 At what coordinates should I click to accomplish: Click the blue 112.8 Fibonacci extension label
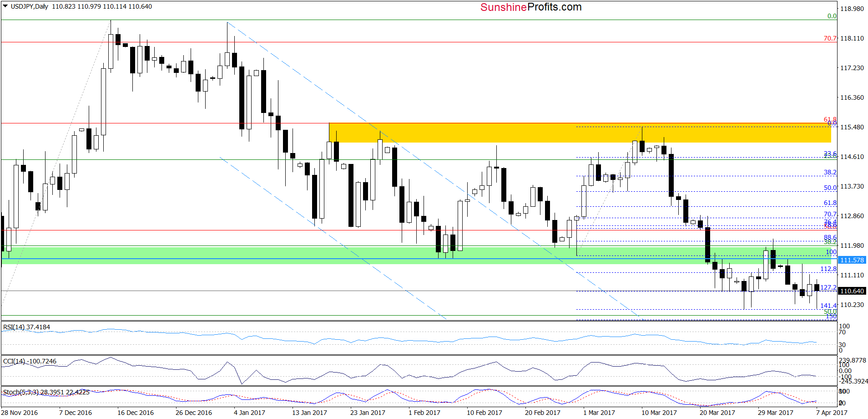click(828, 269)
